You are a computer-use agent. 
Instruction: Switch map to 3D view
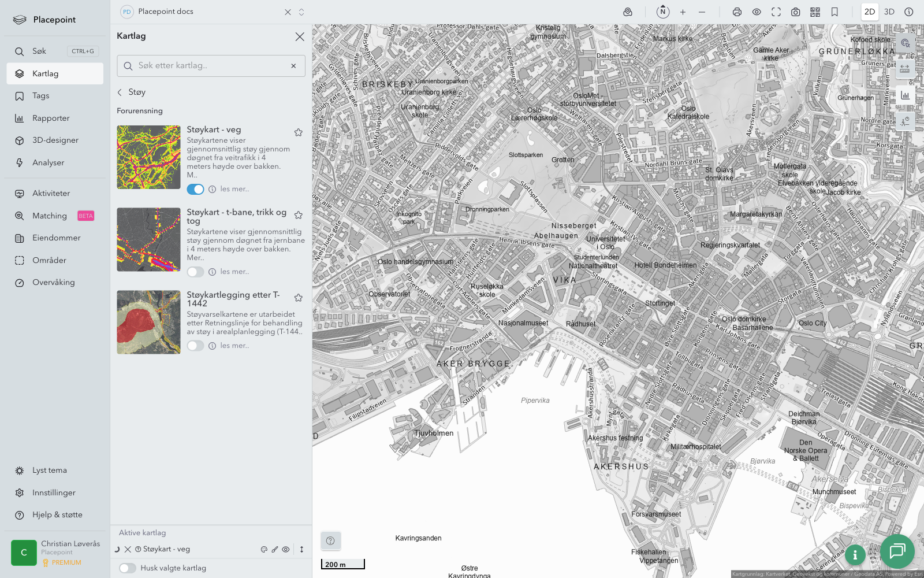point(889,12)
